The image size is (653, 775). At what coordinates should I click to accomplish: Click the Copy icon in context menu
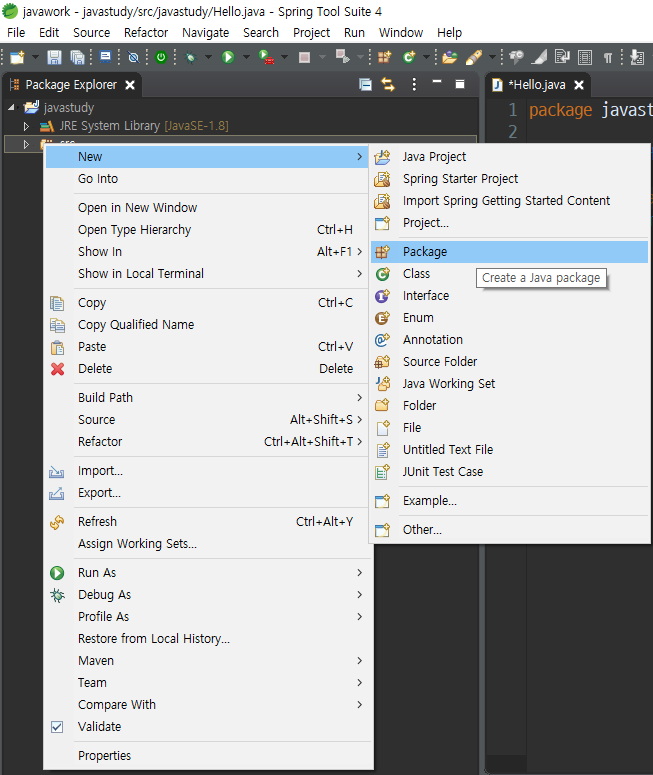coord(57,303)
